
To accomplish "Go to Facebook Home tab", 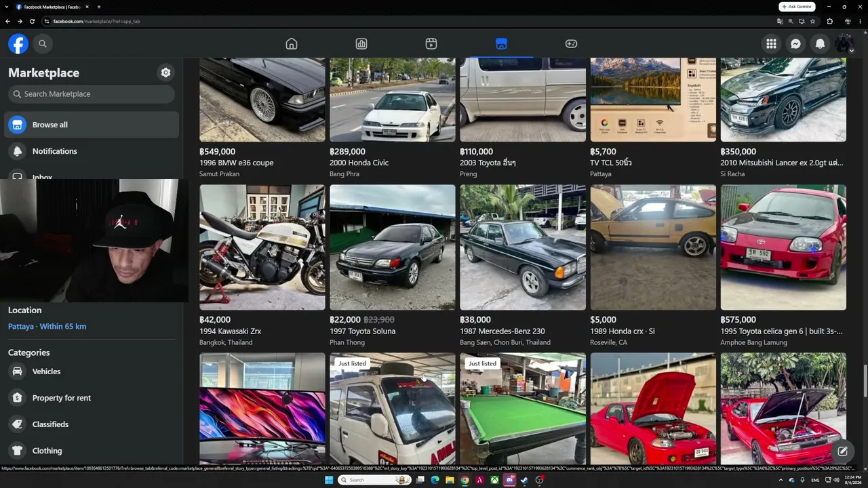I will click(292, 44).
